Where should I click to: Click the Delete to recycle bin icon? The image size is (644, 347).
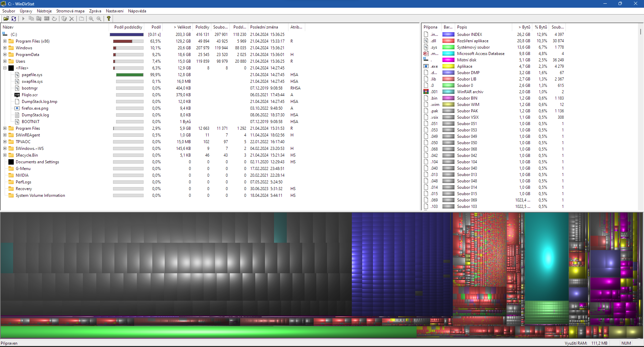point(64,19)
